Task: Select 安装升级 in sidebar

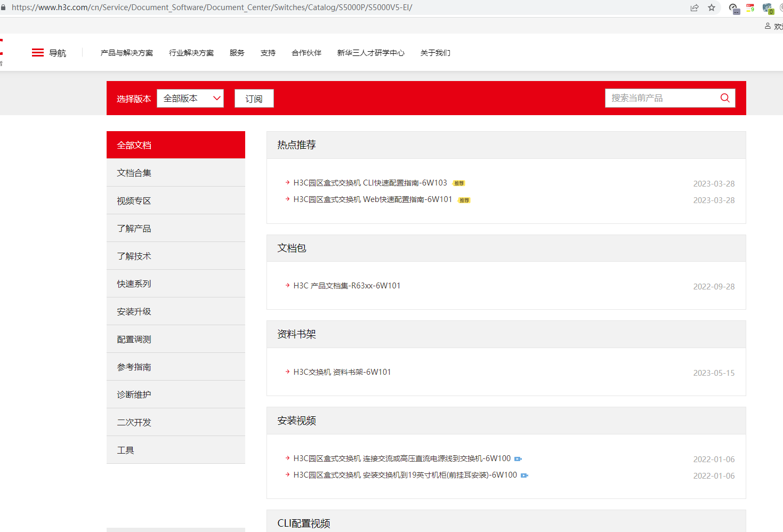Action: tap(176, 311)
